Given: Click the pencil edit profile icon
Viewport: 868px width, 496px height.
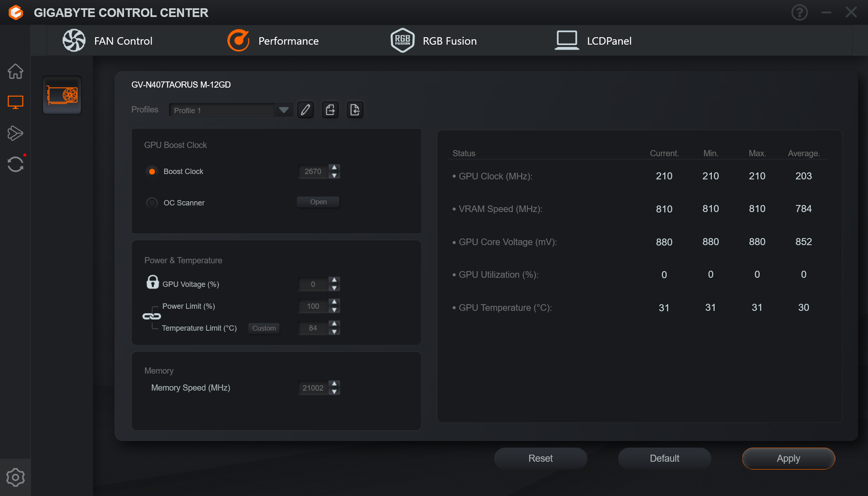Looking at the screenshot, I should pos(305,110).
